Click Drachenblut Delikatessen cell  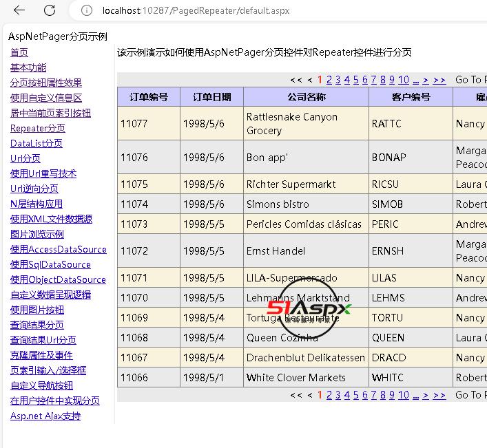[307, 357]
